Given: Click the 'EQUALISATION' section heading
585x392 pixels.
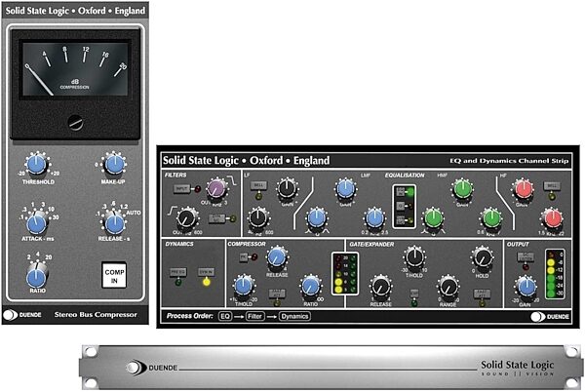Looking at the screenshot, I should (x=405, y=175).
